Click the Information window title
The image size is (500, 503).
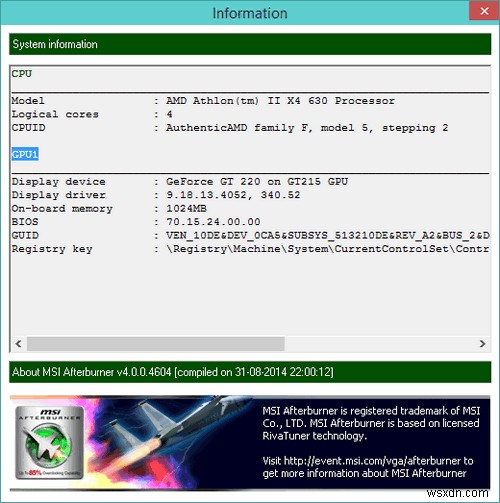[250, 13]
